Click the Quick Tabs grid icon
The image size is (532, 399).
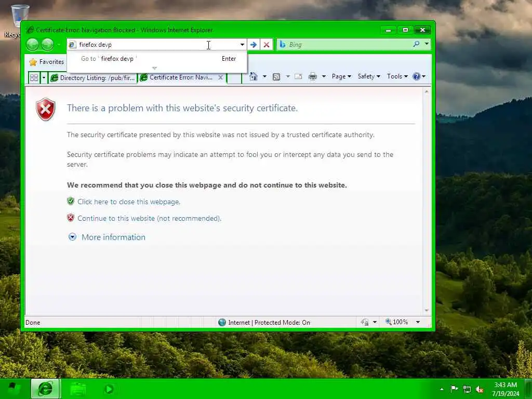pyautogui.click(x=34, y=78)
